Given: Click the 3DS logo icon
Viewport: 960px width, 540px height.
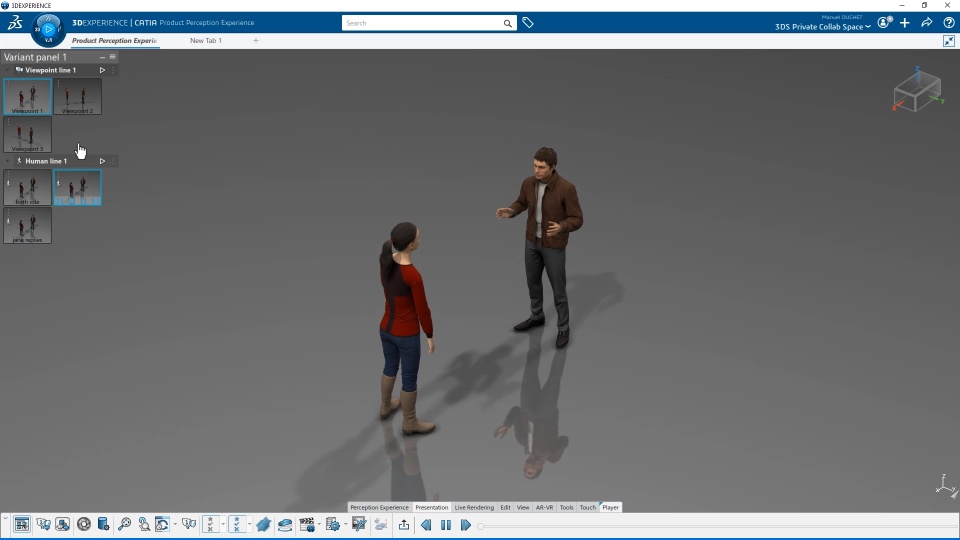Looking at the screenshot, I should [x=15, y=23].
